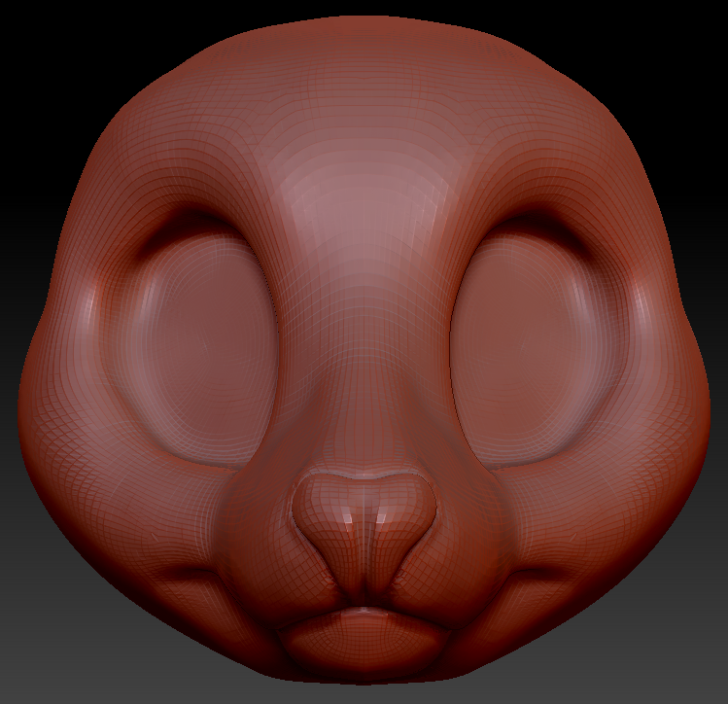The height and width of the screenshot is (704, 728).
Task: Click the lower lip of the model
Action: coord(364,637)
